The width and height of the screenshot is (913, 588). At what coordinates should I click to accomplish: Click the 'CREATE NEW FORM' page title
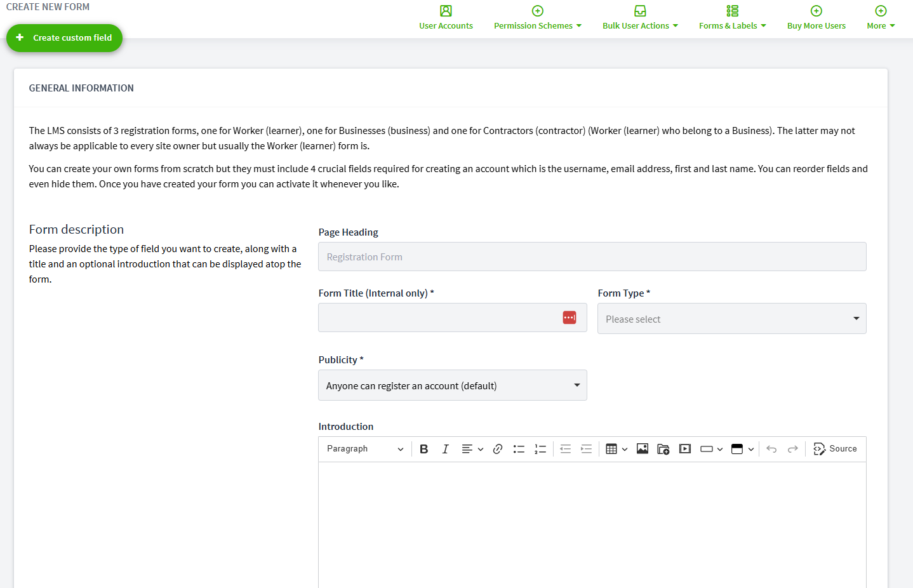(48, 7)
